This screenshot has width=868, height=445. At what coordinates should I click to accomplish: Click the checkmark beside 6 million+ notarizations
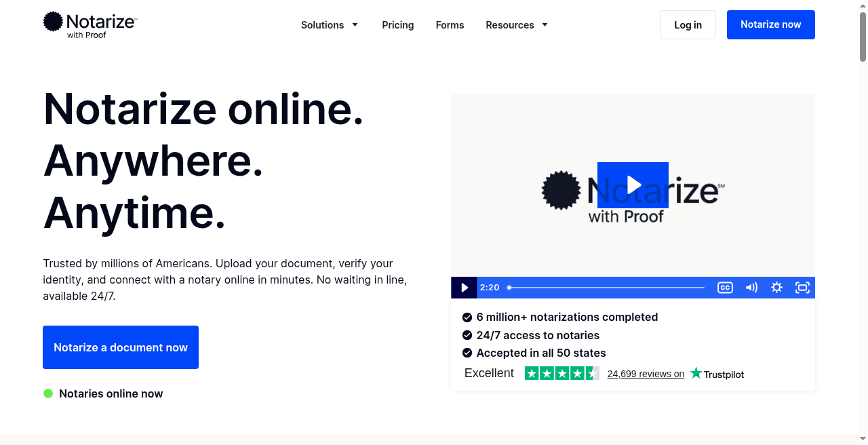467,317
